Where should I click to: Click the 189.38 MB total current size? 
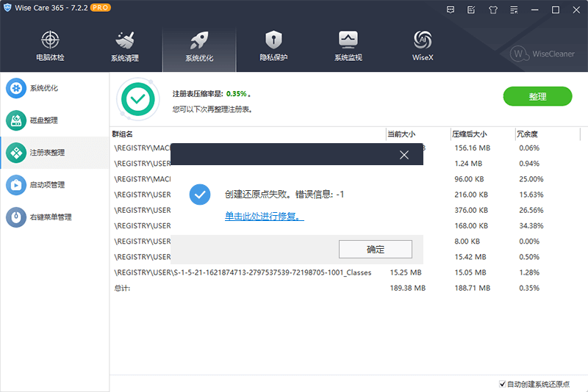407,288
